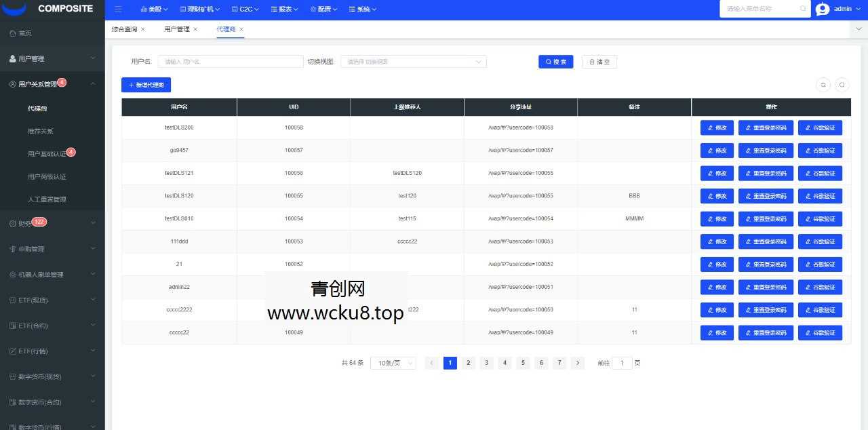This screenshot has height=430, width=868.
Task: Click the refresh icon above the table
Action: tap(841, 85)
